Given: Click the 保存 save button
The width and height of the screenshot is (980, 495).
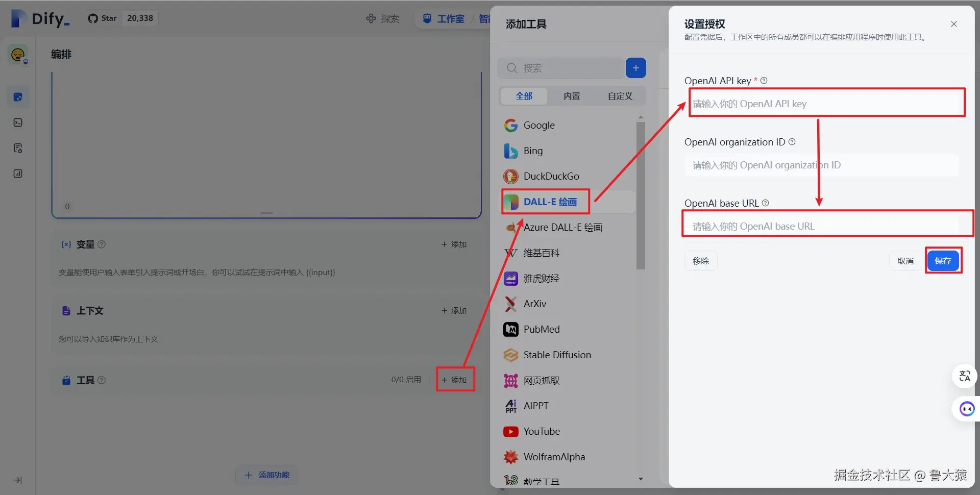Looking at the screenshot, I should [x=943, y=261].
